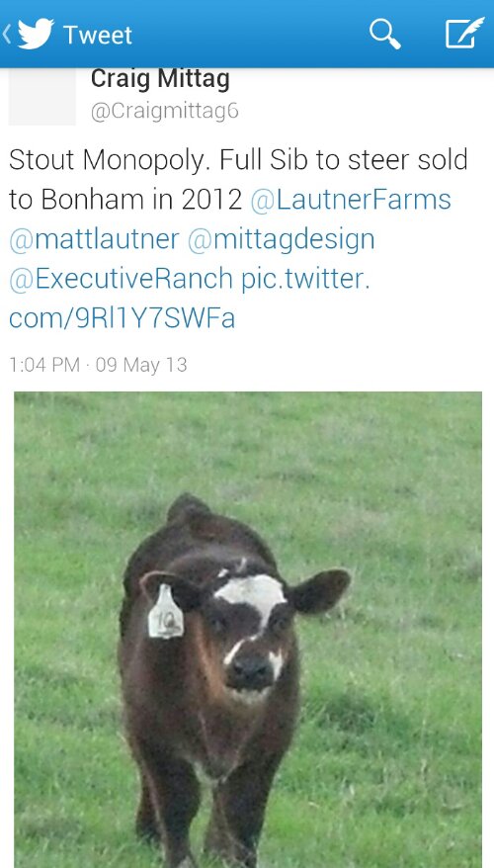Click "Bonham in 2012" in the tweet
Viewport: 494px width, 868px height.
[142, 200]
